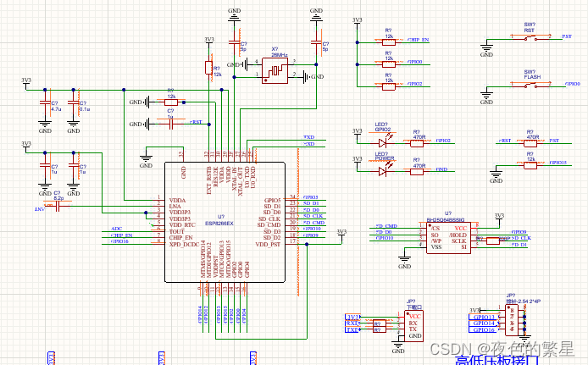Click the GND symbol under 4.7u capacitor
This screenshot has width=588, height=365.
coord(45,124)
